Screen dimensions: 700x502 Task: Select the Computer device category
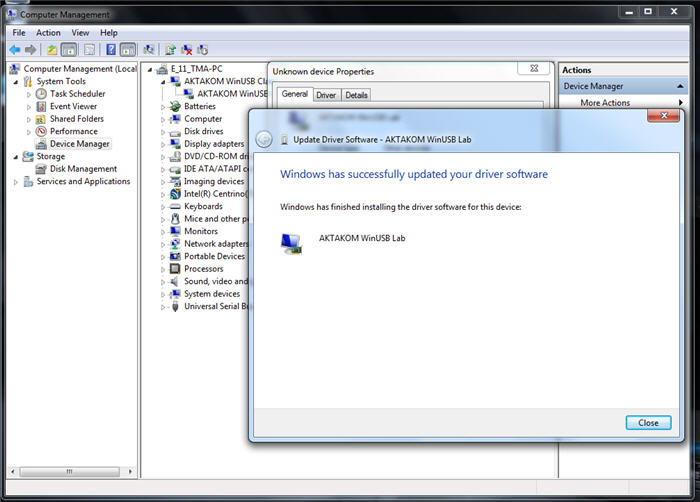coord(203,119)
